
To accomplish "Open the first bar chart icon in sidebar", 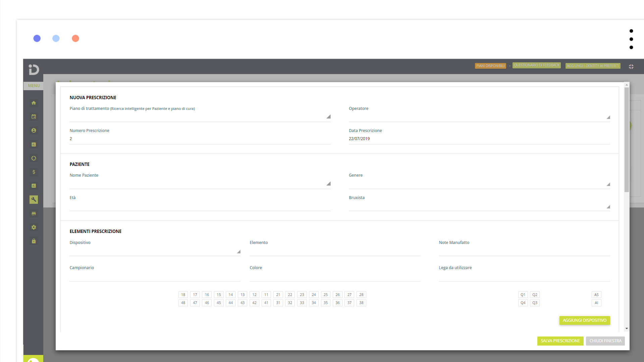I will (34, 144).
